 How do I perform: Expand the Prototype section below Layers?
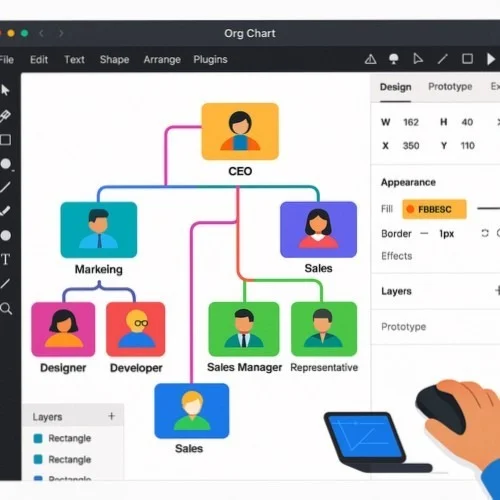pyautogui.click(x=404, y=327)
